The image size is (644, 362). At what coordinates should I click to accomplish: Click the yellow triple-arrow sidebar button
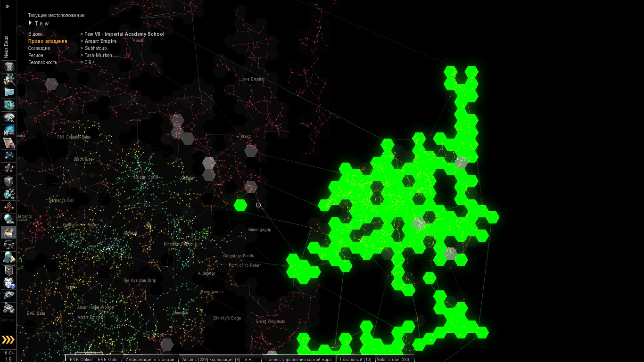click(8, 340)
